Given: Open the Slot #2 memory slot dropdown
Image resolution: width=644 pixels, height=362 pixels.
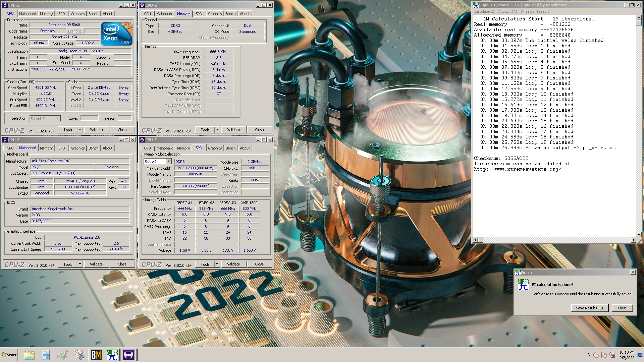Looking at the screenshot, I should 169,162.
